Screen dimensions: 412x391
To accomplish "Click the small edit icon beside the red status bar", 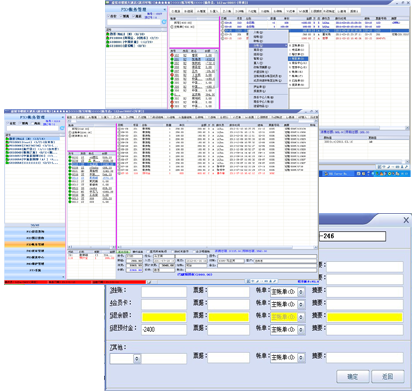I will (150, 282).
